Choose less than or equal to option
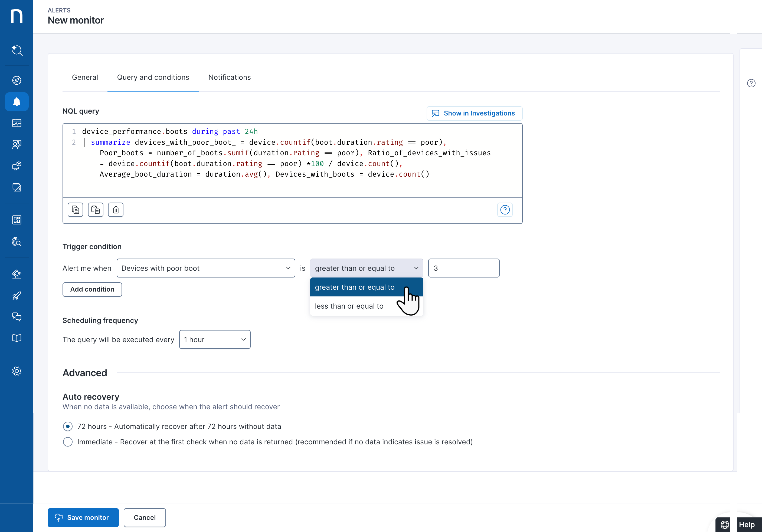The height and width of the screenshot is (532, 762). pos(349,306)
